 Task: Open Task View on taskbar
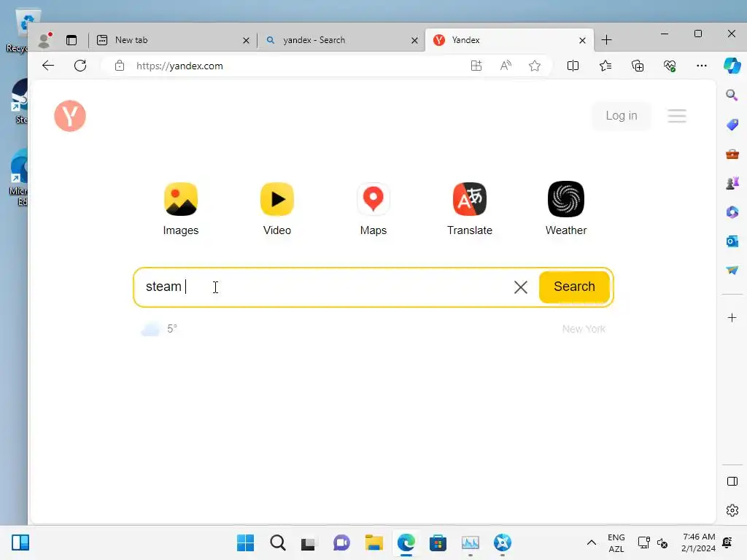point(309,542)
